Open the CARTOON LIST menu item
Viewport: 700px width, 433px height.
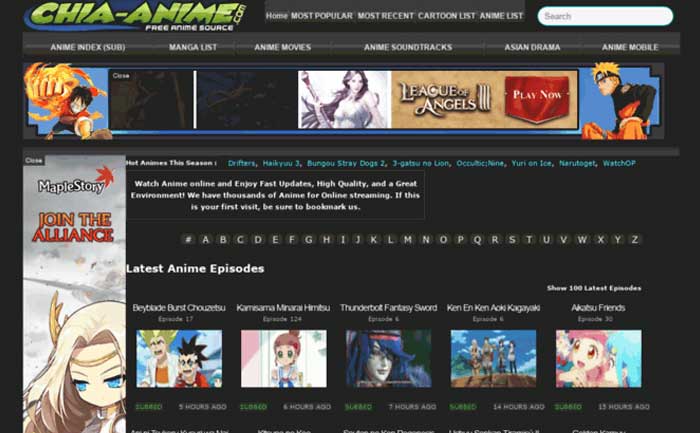point(447,16)
